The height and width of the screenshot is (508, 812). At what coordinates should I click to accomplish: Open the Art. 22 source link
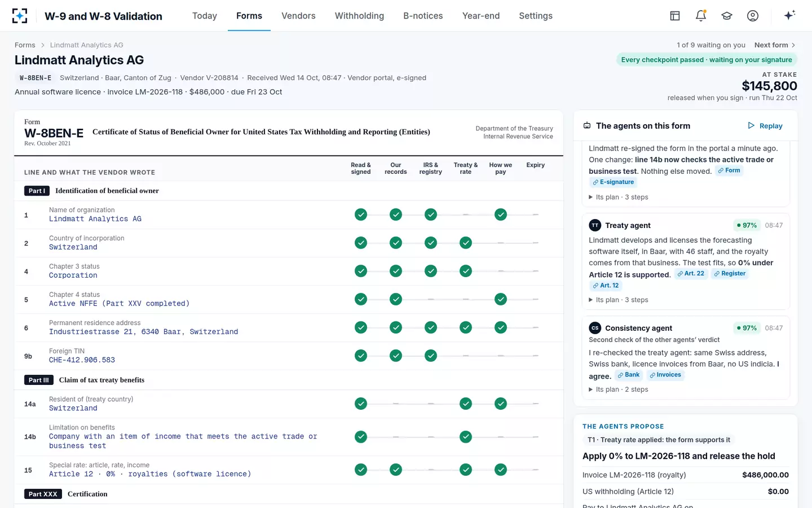tap(691, 274)
